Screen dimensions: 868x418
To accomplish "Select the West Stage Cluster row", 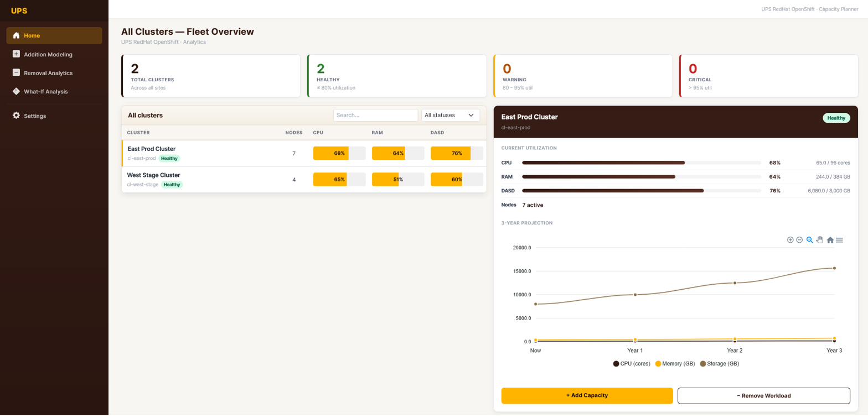I will click(304, 180).
